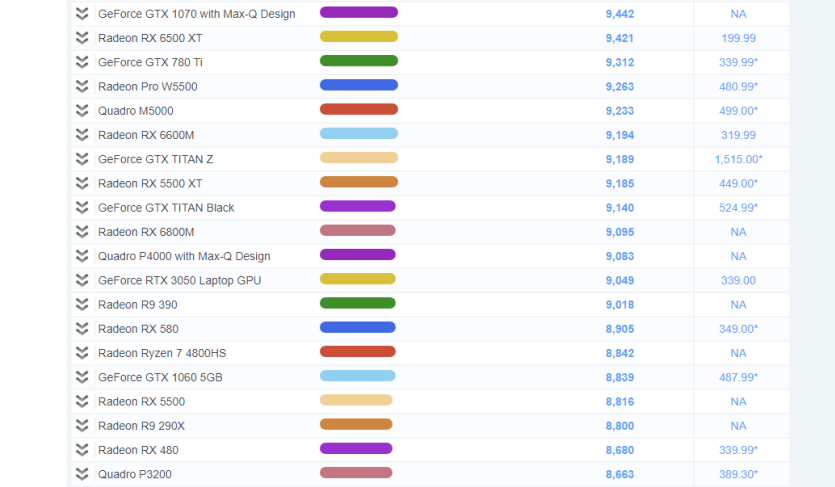Expand the Radeon RX 6600M row chevron
This screenshot has height=487, width=835.
pyautogui.click(x=81, y=135)
